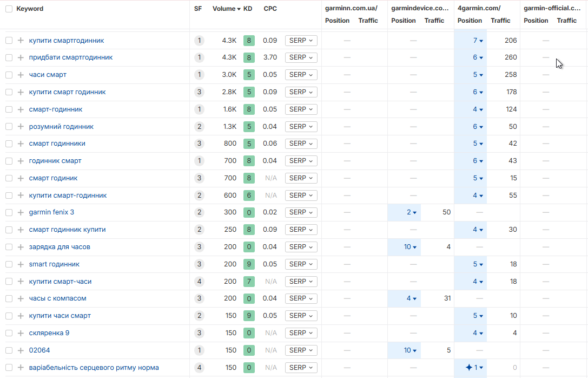588x378 pixels.
Task: Open keyword link годинник смарт
Action: [55, 161]
